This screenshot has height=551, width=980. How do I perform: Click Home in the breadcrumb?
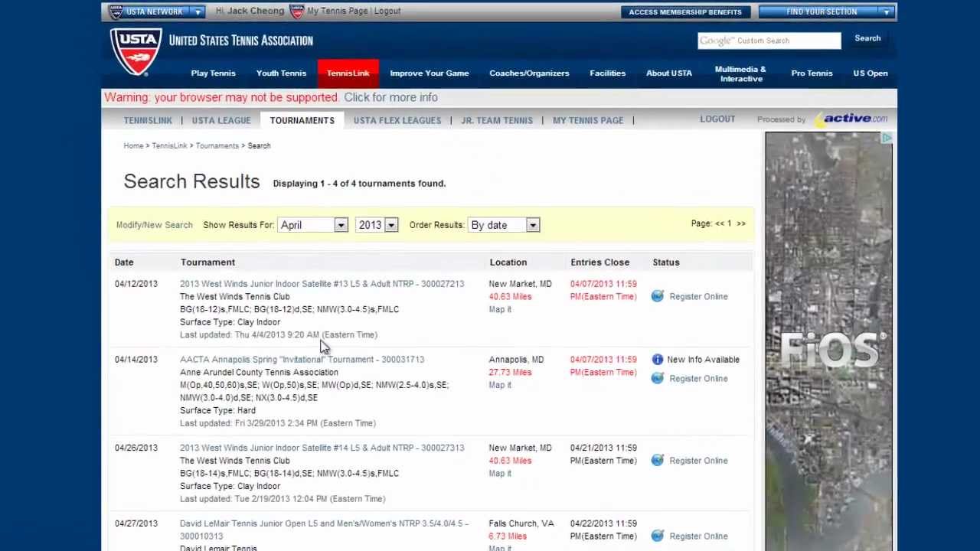click(133, 145)
